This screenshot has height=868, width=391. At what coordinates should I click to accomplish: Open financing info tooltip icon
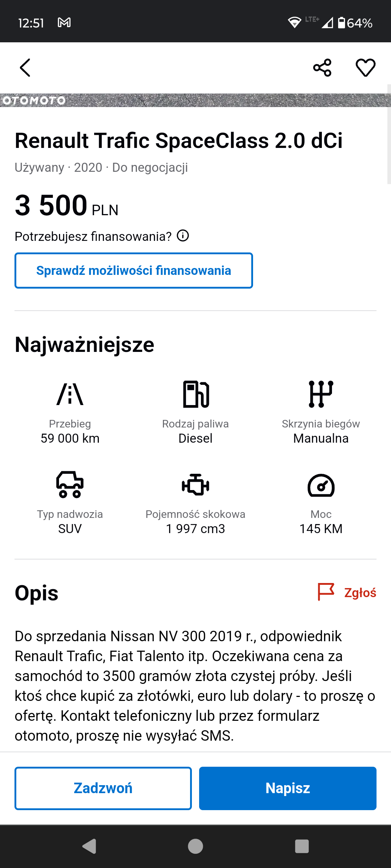click(x=183, y=236)
